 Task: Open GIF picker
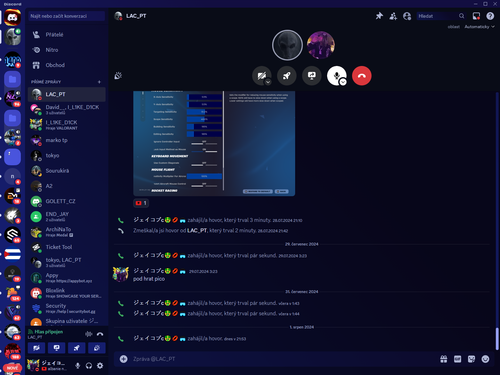(458, 359)
